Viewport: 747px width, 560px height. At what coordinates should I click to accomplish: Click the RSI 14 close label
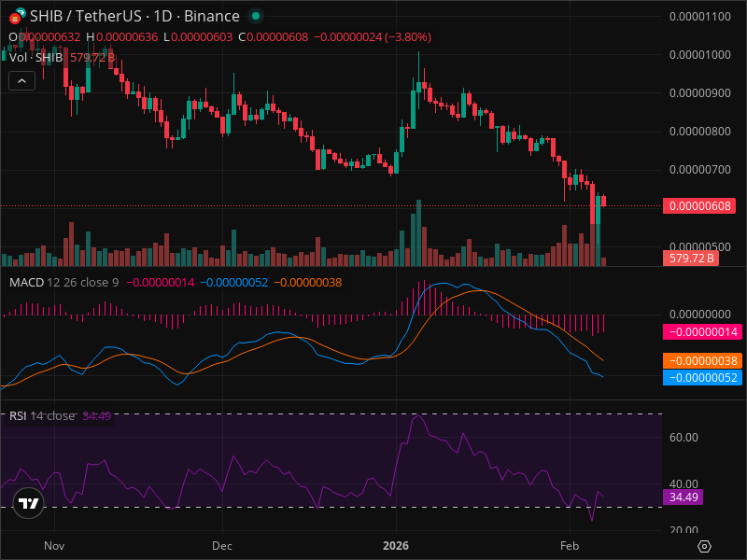click(x=42, y=415)
